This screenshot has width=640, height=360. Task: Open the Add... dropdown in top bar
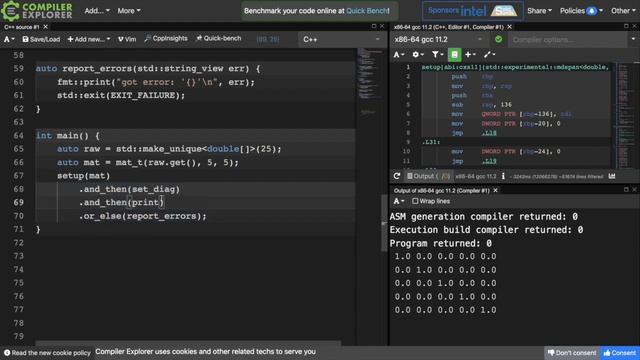(x=97, y=11)
